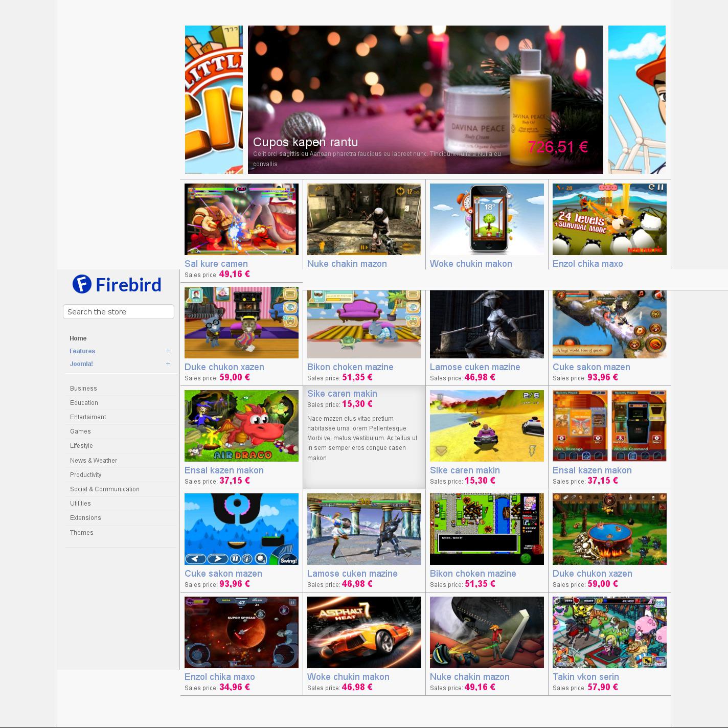Open the Joomla! menu item

coord(81,364)
